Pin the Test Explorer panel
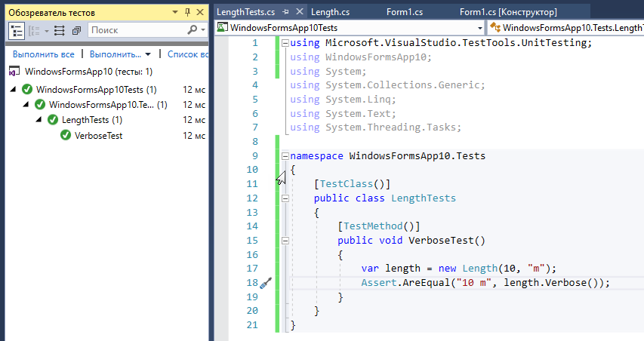The width and height of the screenshot is (644, 341). pos(187,13)
